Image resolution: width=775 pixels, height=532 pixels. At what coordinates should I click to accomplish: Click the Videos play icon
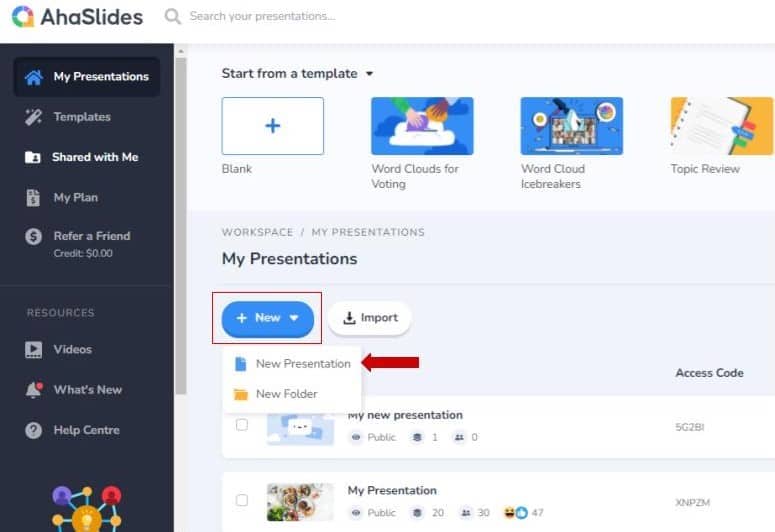34,350
